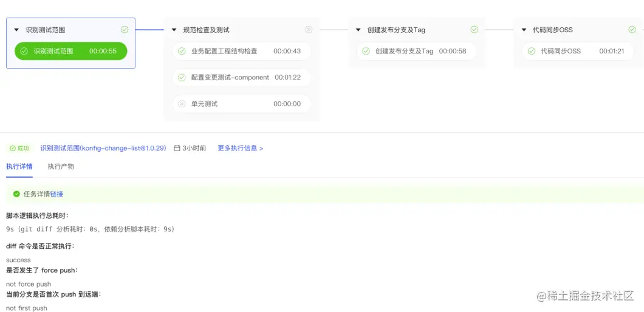Screen dimensions: 644x312
Task: Click check icon beside 配置变更测试-component
Action: (x=182, y=77)
